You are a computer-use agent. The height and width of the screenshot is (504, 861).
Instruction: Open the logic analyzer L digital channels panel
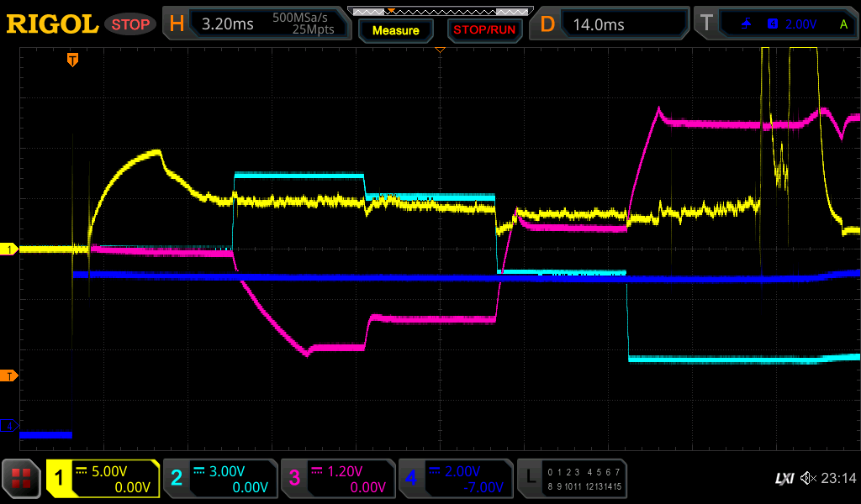[572, 479]
